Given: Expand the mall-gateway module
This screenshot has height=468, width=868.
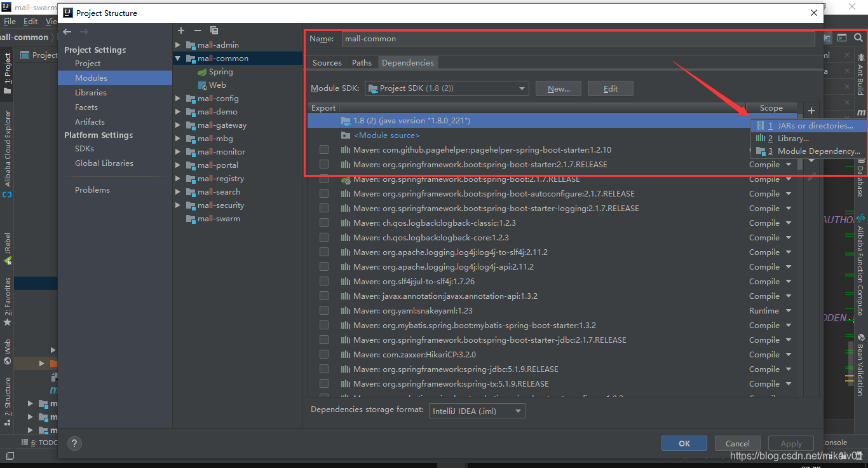Looking at the screenshot, I should point(179,125).
